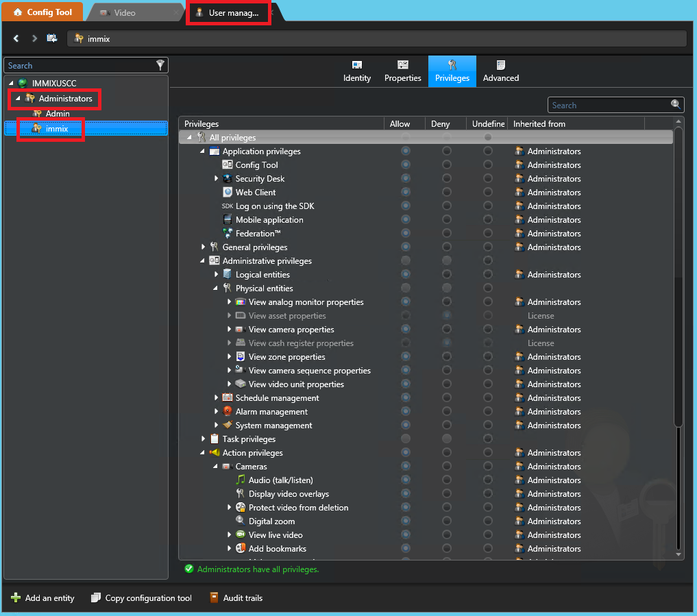Click the back navigation arrow

(x=16, y=38)
